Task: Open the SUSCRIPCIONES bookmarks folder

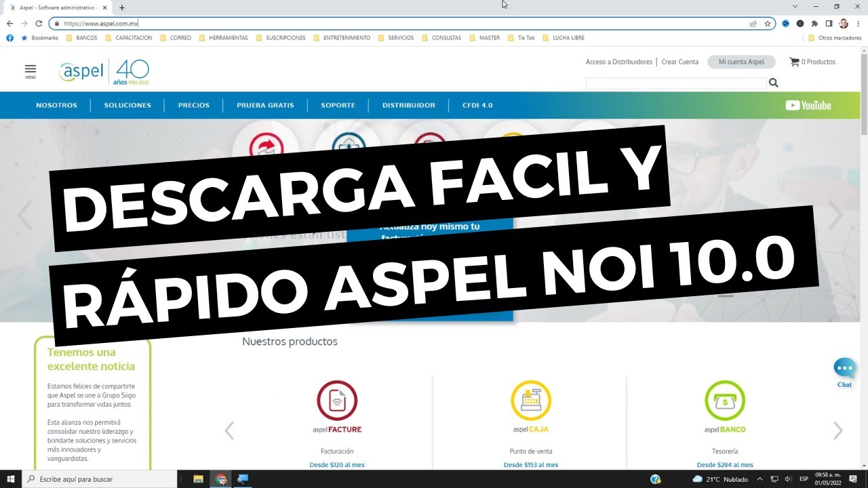Action: pos(280,38)
